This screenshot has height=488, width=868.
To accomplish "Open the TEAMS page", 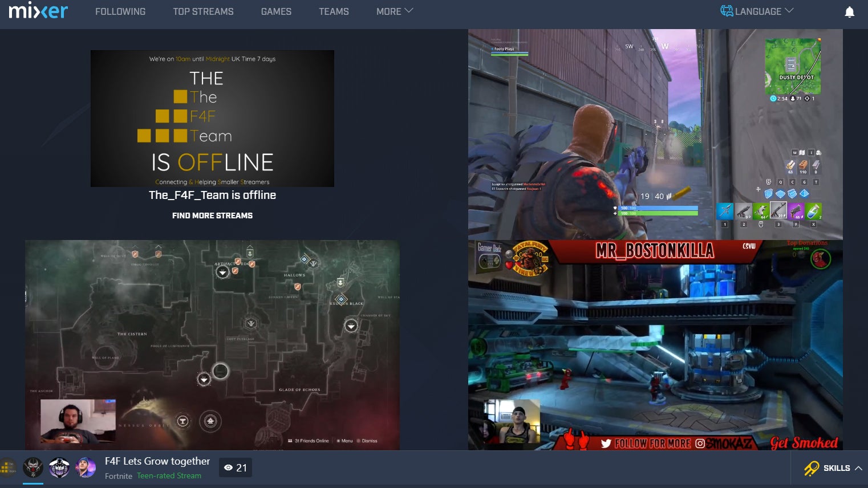I will [334, 11].
